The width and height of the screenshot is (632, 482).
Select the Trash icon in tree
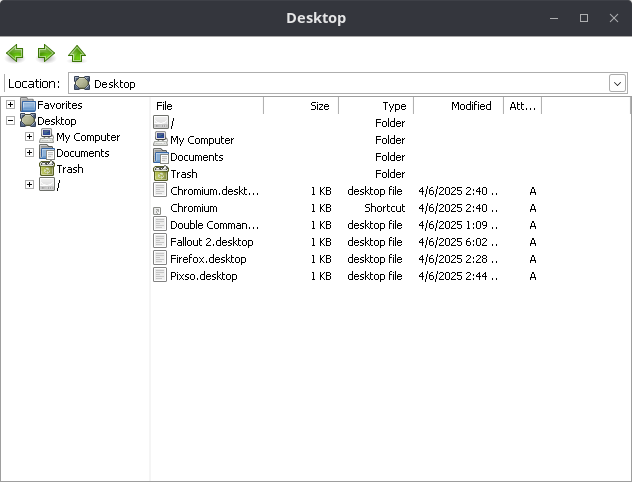click(x=47, y=168)
